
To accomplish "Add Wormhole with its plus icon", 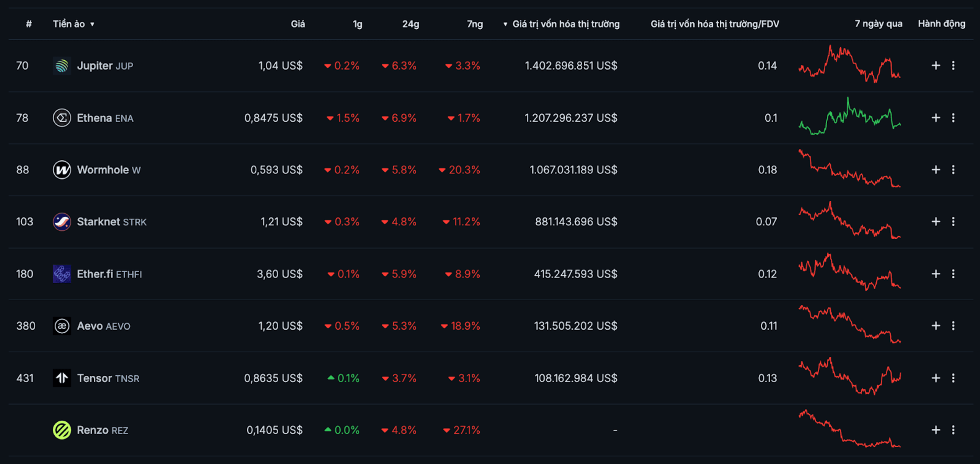I will tap(936, 169).
